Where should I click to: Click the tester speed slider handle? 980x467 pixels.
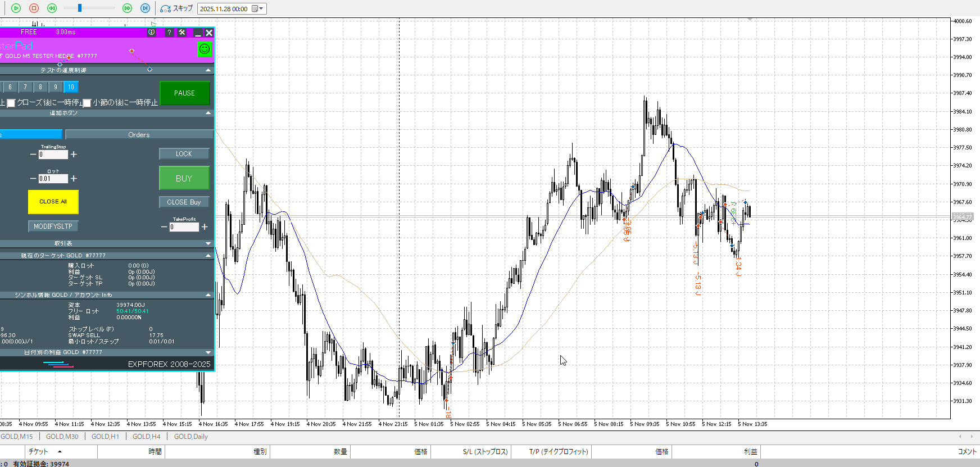click(80, 8)
